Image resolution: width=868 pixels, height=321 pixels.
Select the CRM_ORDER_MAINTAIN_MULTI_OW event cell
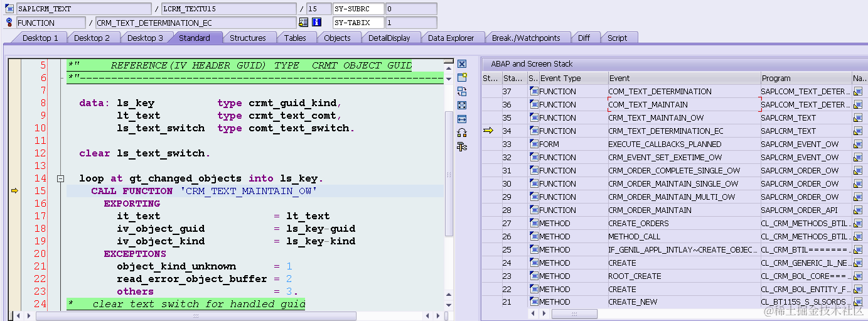[683, 197]
